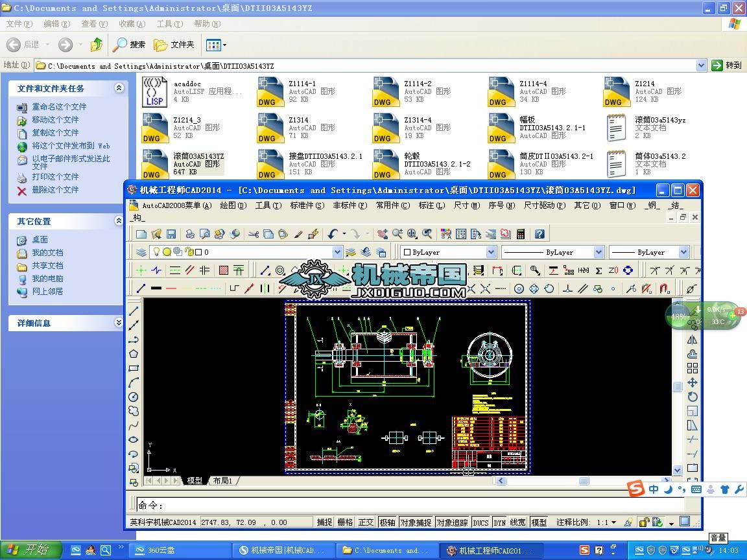The height and width of the screenshot is (560, 747).
Task: Toggle 对象追踪 object tracking in status bar
Action: pyautogui.click(x=452, y=522)
